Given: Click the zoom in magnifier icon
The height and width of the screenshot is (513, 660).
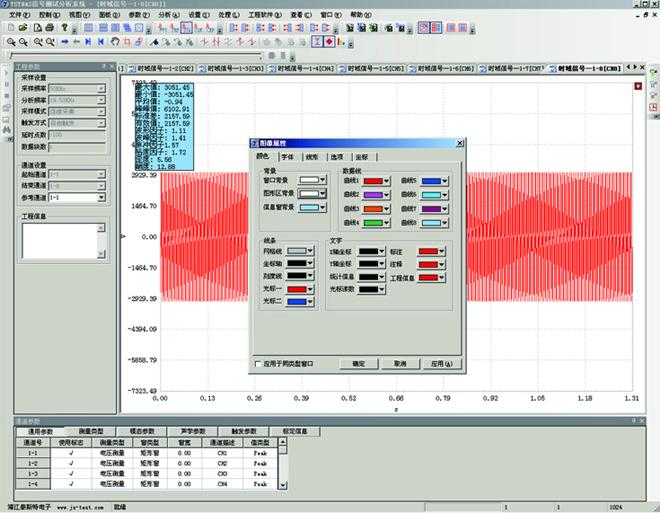Looking at the screenshot, I should pos(10,43).
